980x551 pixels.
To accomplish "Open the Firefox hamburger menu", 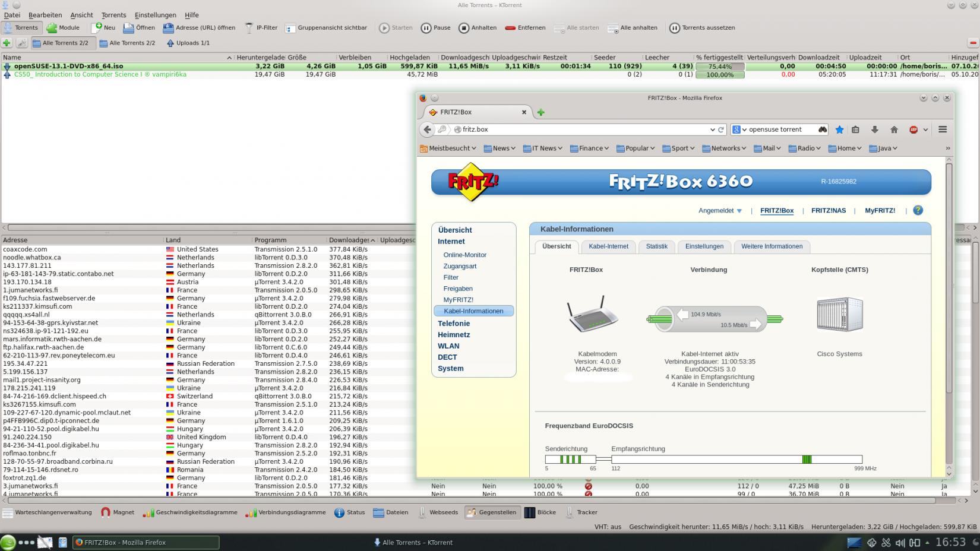I will pyautogui.click(x=942, y=129).
